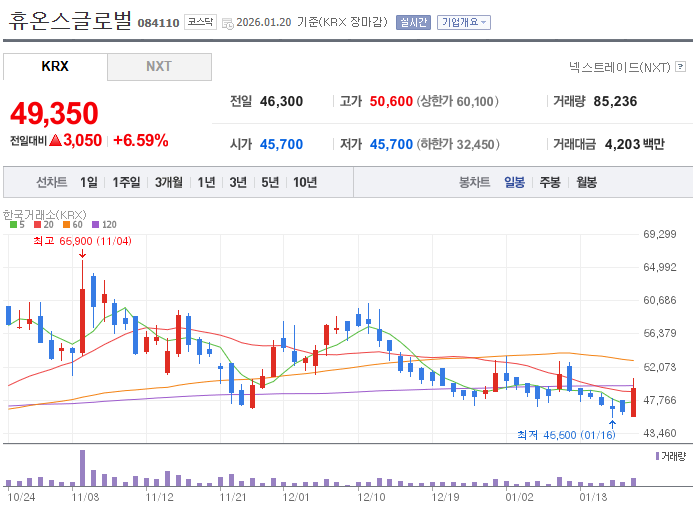Open the NXT help question icon

click(681, 67)
